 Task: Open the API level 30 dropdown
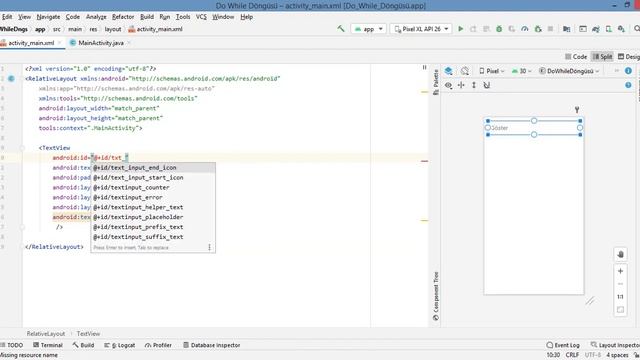point(522,71)
